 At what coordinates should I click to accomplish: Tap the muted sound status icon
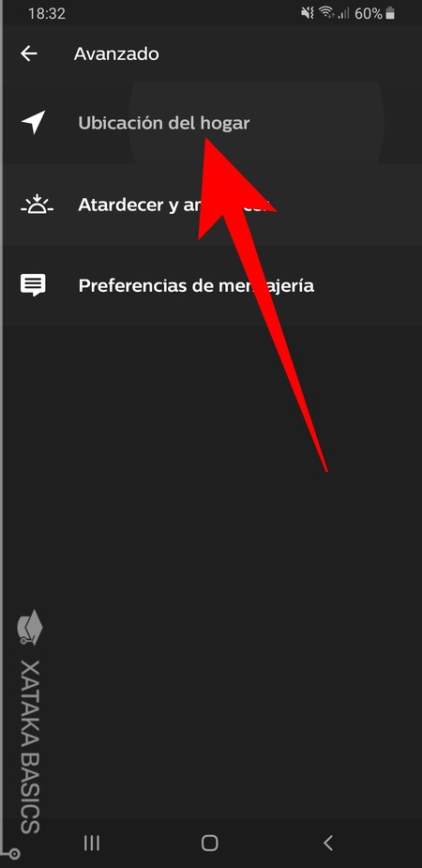point(308,13)
